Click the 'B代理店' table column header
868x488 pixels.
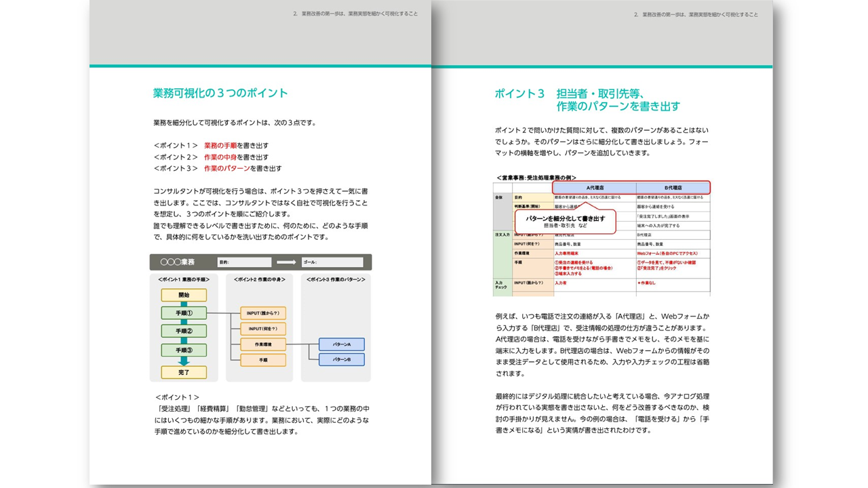click(x=673, y=188)
